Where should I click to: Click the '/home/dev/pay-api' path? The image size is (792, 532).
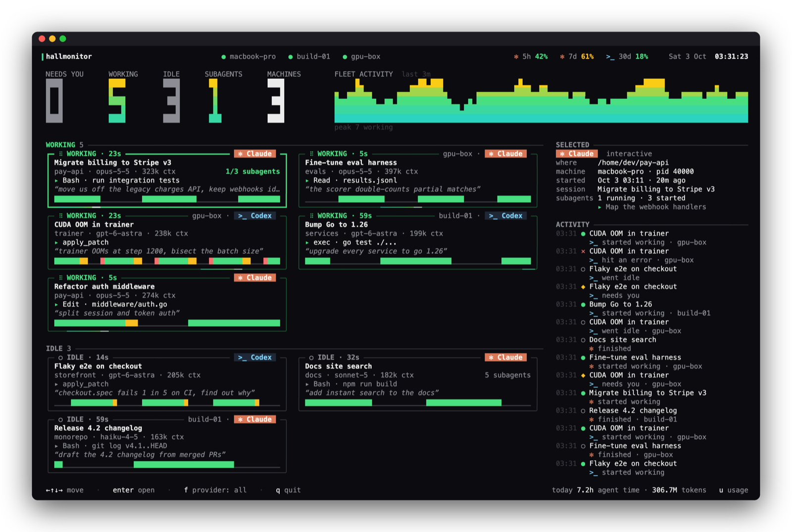pyautogui.click(x=633, y=163)
